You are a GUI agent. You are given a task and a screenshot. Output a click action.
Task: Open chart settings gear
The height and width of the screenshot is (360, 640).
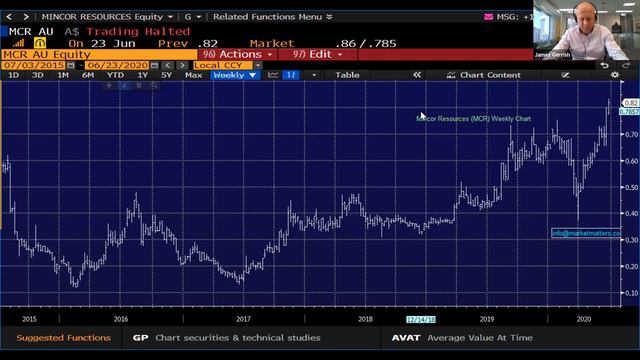pos(615,75)
